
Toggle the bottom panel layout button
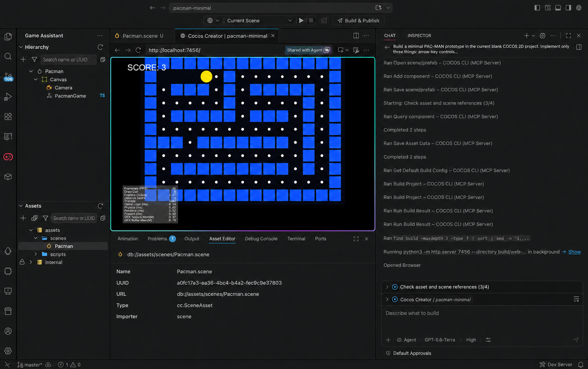pos(558,8)
